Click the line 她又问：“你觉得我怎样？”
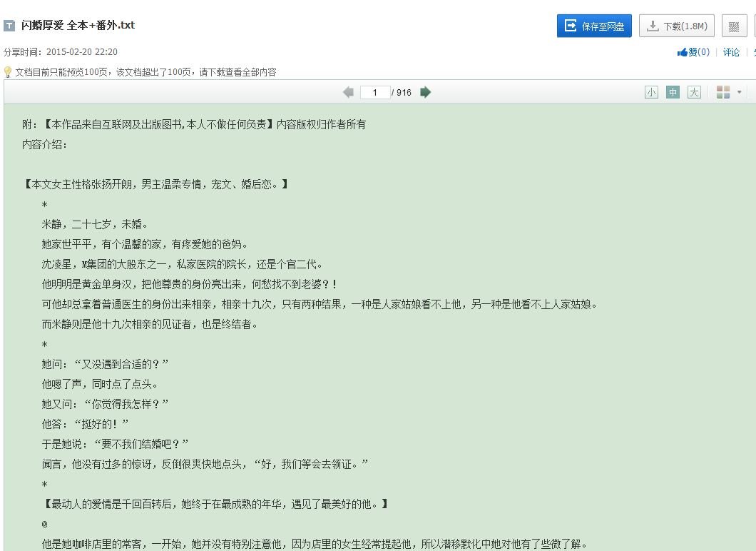The height and width of the screenshot is (551, 756). [x=105, y=404]
